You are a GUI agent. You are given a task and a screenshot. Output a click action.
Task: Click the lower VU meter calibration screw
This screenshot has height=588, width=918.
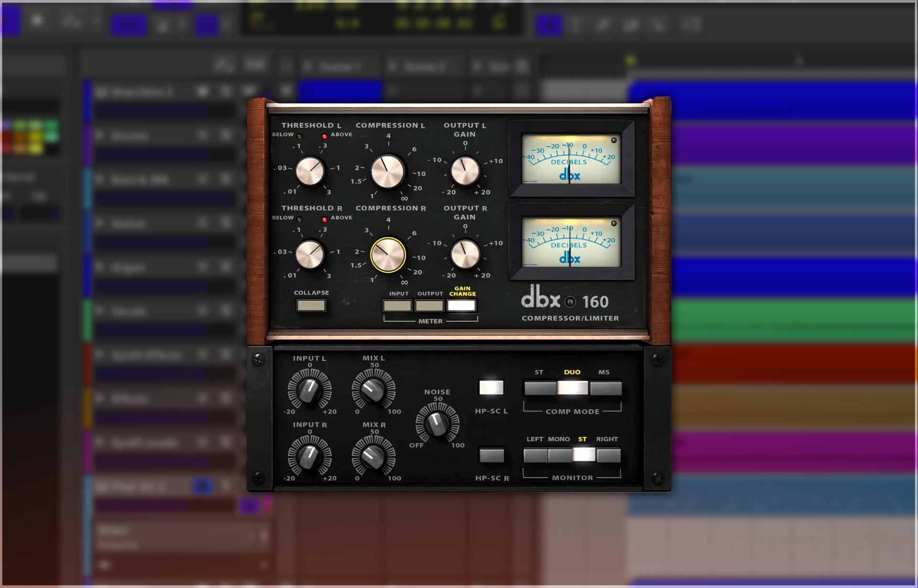point(614,223)
